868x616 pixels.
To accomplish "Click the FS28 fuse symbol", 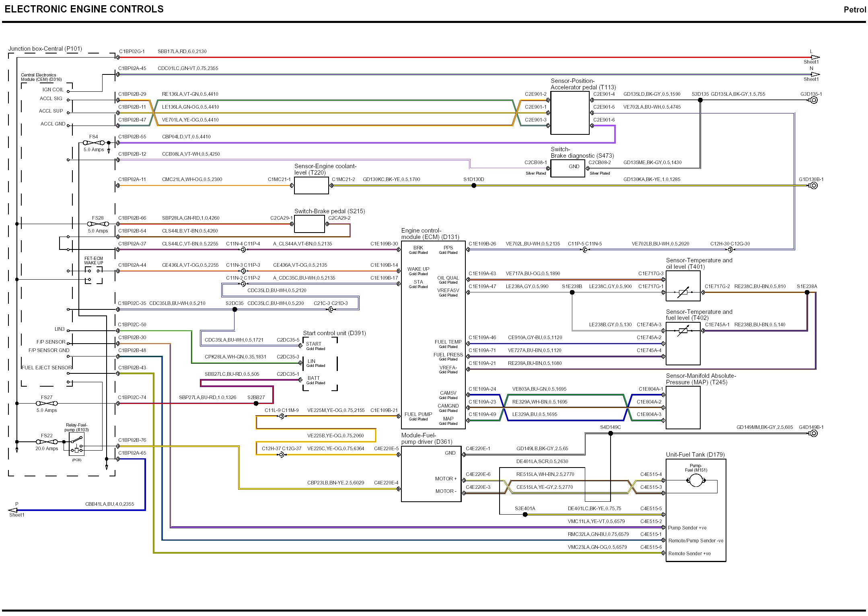I will [98, 224].
